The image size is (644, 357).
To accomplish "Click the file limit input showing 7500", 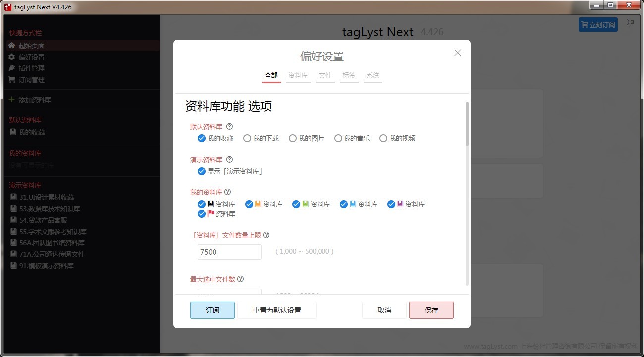I will coord(229,252).
